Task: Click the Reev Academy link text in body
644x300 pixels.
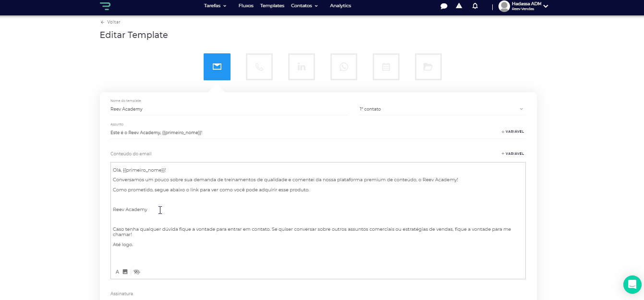Action: (130, 210)
